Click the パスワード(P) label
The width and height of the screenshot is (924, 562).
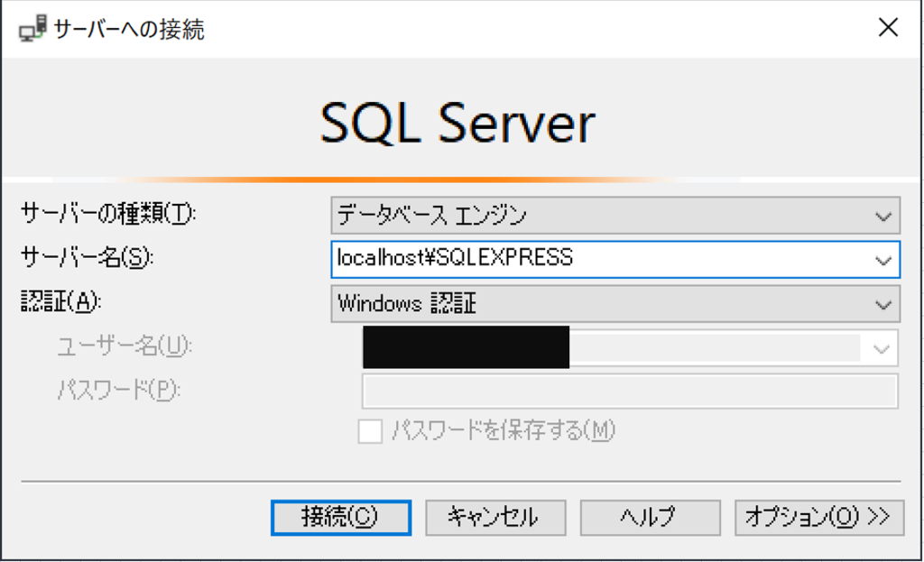tap(119, 390)
